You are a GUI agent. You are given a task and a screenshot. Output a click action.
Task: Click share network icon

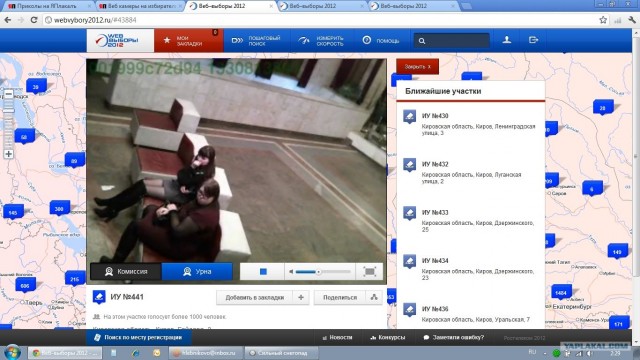coord(374,298)
